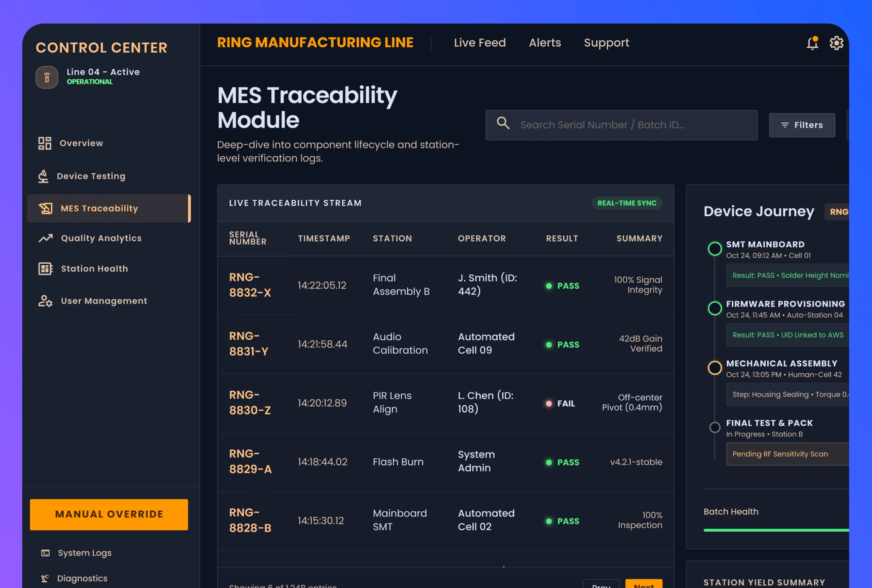Image resolution: width=872 pixels, height=588 pixels.
Task: Click serial number RNG-8830-Z
Action: (x=250, y=403)
